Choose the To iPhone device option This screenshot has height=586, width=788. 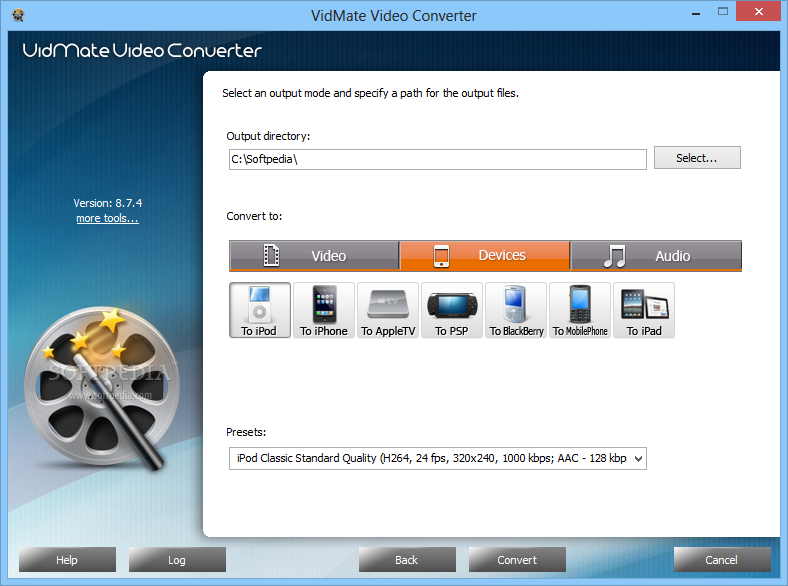324,310
